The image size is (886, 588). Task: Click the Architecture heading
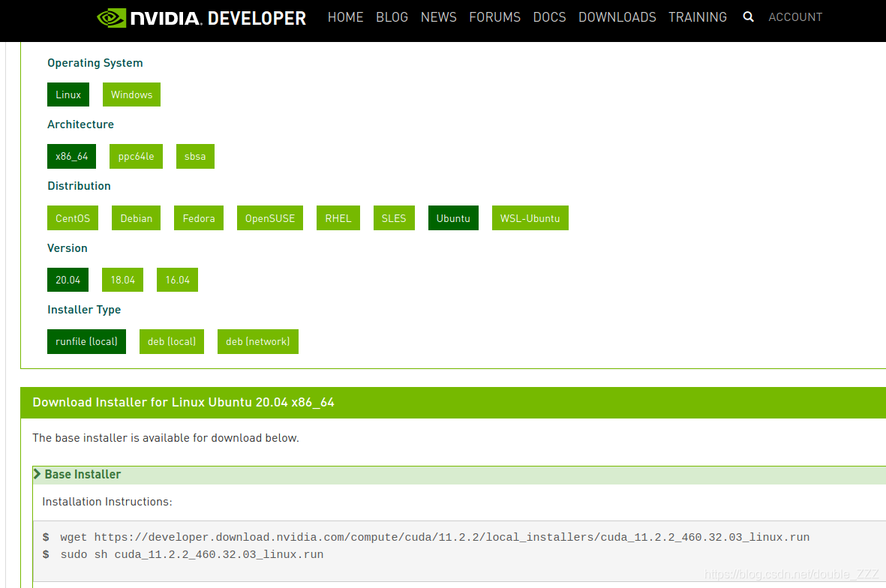click(x=81, y=124)
